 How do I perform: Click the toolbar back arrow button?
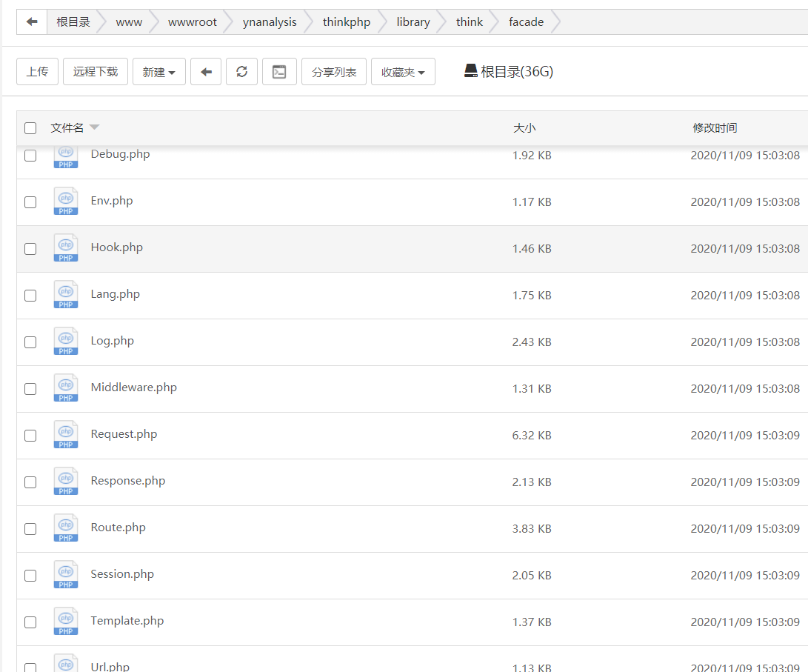click(x=206, y=72)
